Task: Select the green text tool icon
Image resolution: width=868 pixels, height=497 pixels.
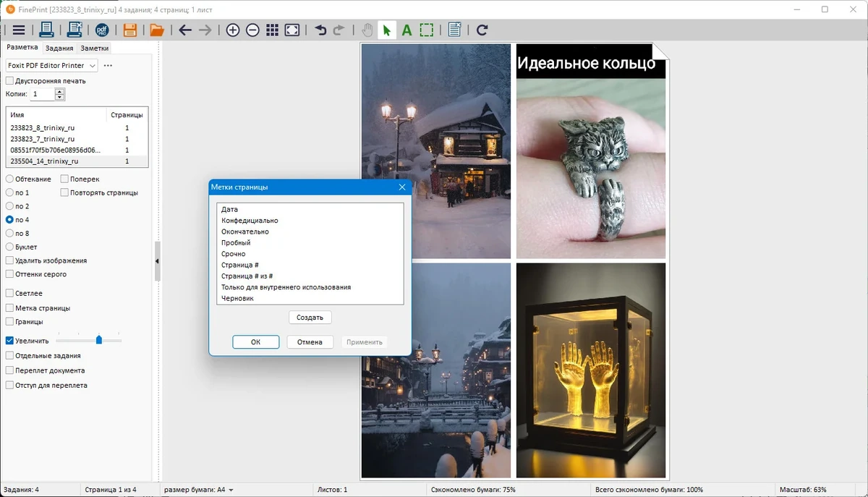Action: coord(407,30)
